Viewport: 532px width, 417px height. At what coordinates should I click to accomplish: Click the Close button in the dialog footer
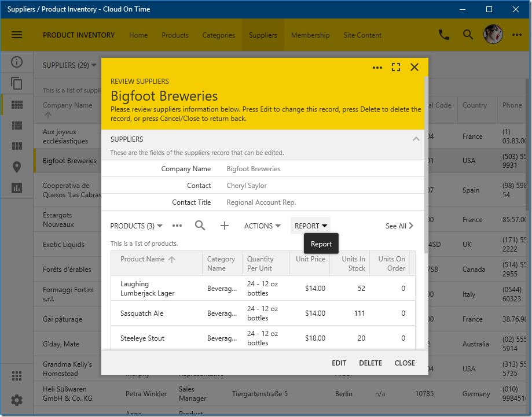pyautogui.click(x=405, y=363)
